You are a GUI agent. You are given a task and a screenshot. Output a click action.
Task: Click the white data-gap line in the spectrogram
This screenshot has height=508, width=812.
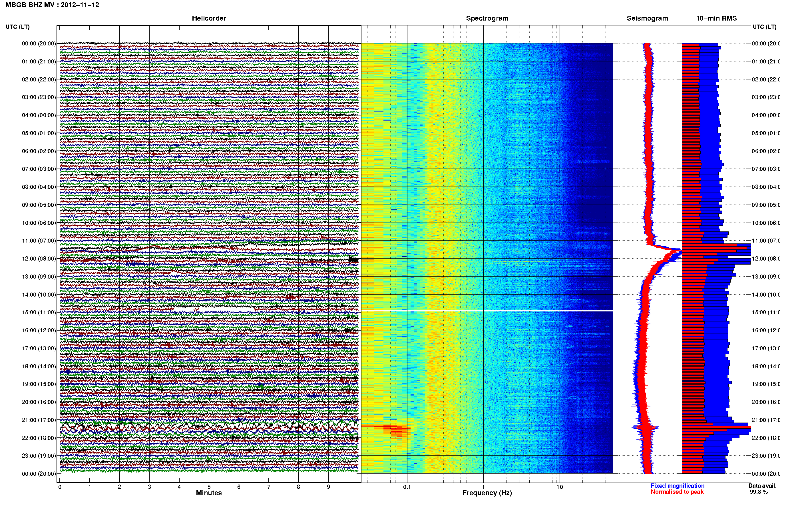(x=487, y=311)
